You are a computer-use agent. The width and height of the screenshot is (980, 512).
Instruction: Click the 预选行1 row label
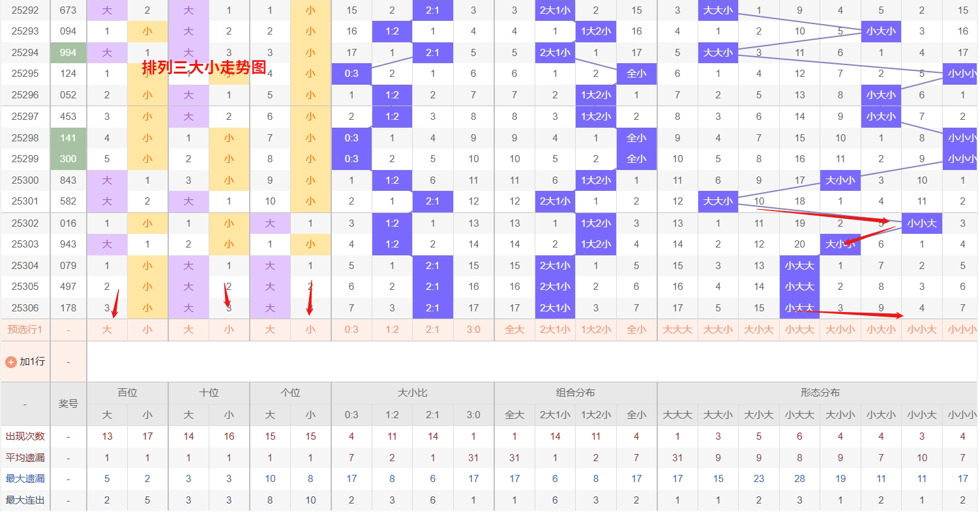(25, 330)
